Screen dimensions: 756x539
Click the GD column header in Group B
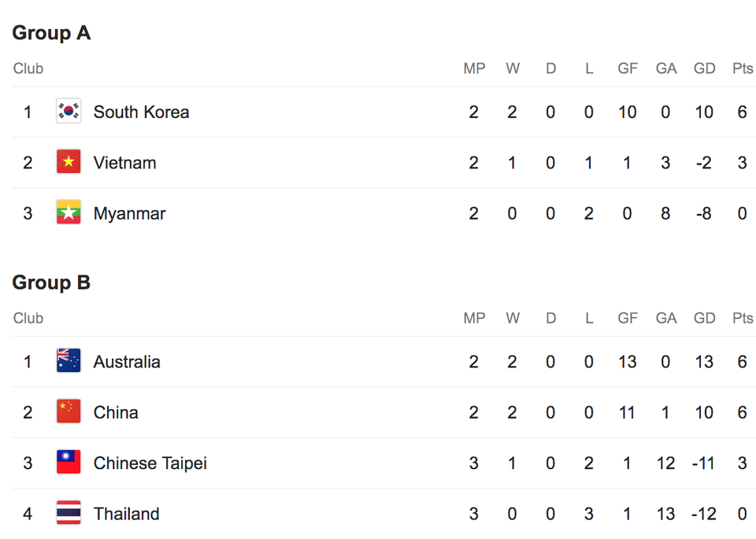704,318
